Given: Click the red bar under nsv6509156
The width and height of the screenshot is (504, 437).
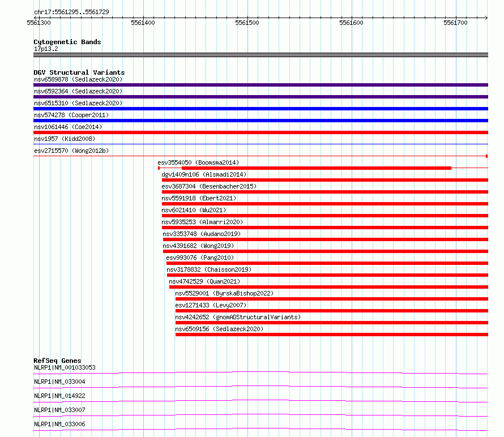Looking at the screenshot, I should click(332, 335).
